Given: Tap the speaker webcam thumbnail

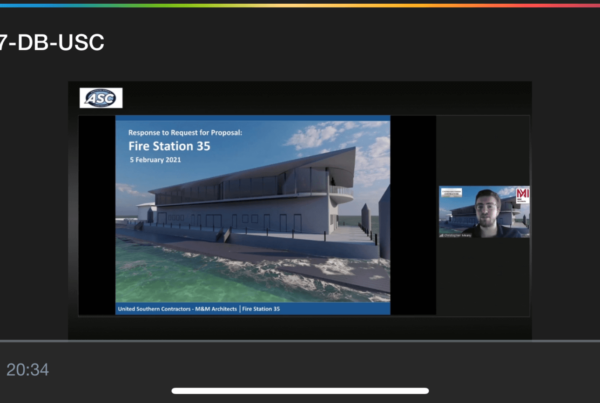Looking at the screenshot, I should (484, 211).
